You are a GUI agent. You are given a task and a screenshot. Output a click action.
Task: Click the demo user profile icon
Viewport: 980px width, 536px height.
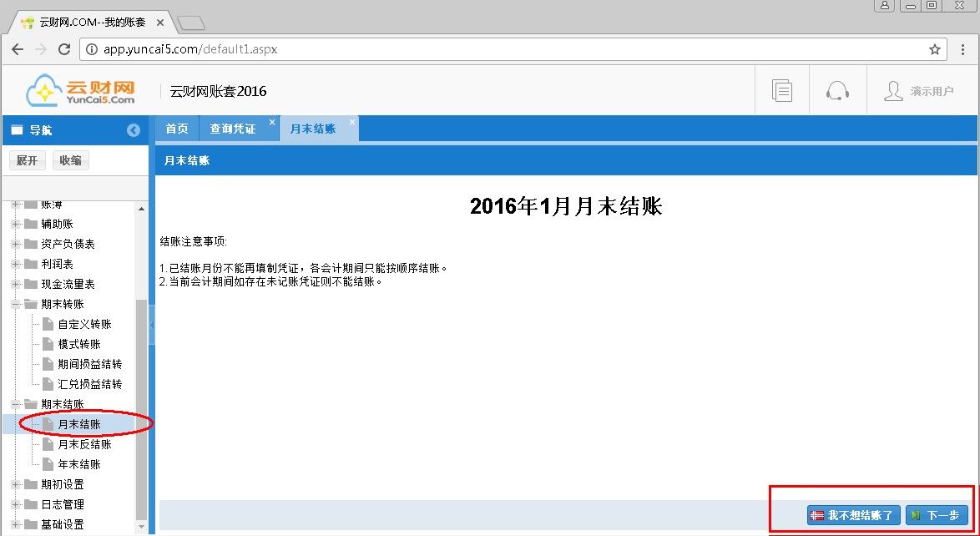tap(893, 91)
